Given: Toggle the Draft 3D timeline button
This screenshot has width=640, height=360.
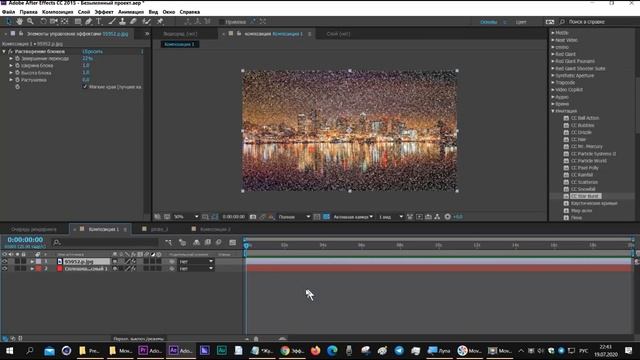Looking at the screenshot, I should [182, 242].
